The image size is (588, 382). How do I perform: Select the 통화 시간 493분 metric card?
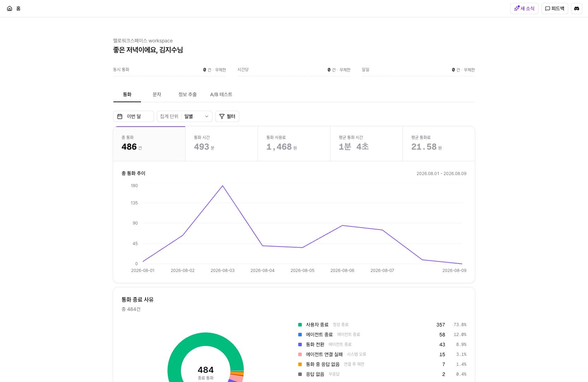click(222, 144)
